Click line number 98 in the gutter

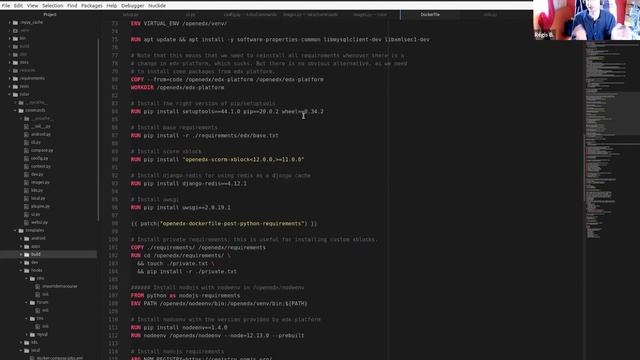click(114, 224)
